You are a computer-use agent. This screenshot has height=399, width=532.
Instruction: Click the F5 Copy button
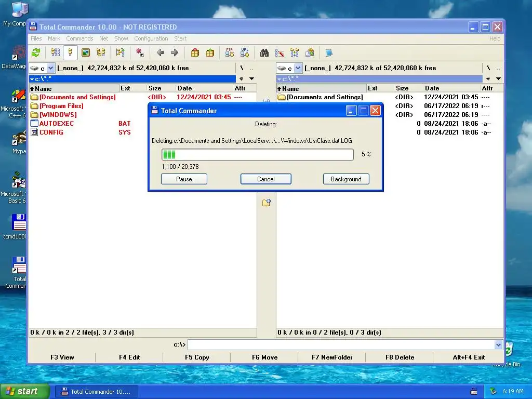(197, 357)
